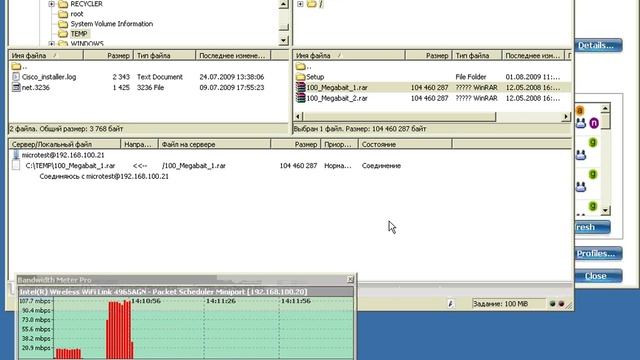Click status text Соединяюсь с microtest@192.168.100.21
This screenshot has height=360, width=640.
pyautogui.click(x=104, y=176)
